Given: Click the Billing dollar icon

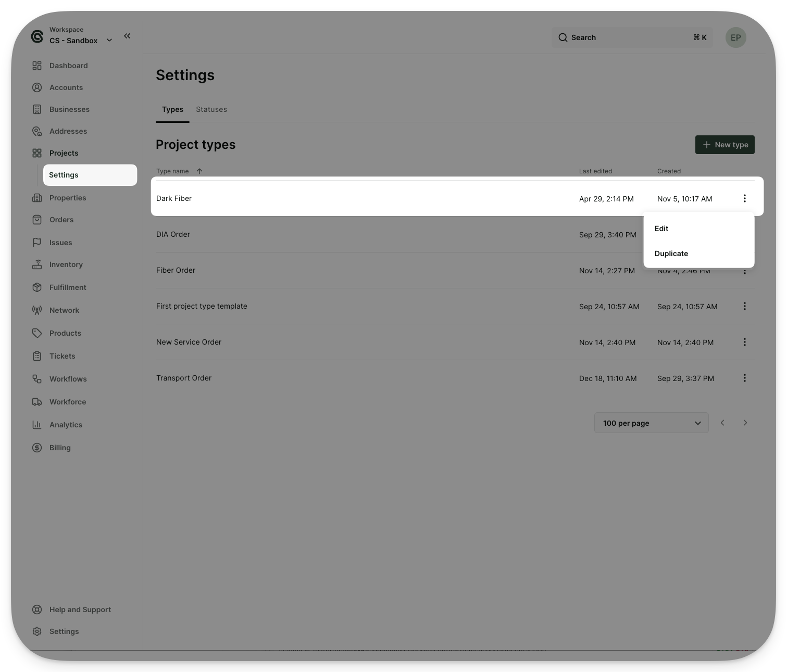Looking at the screenshot, I should [37, 448].
